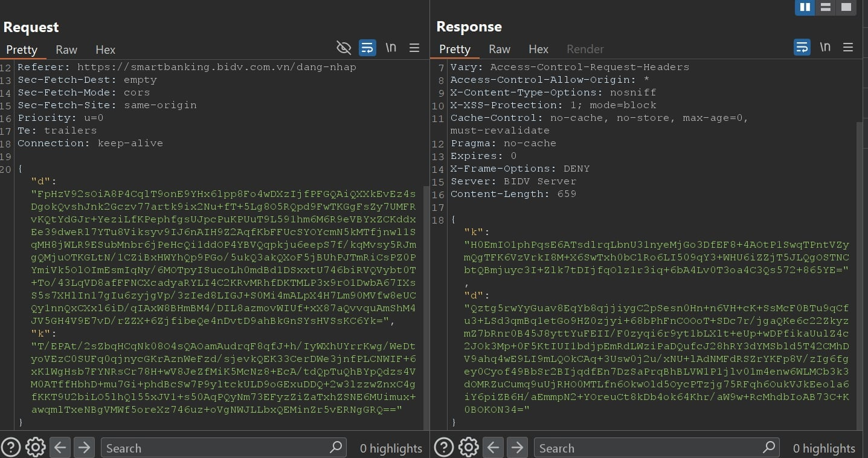Toggle word wrap in Request panel
This screenshot has width=868, height=458.
[x=367, y=48]
